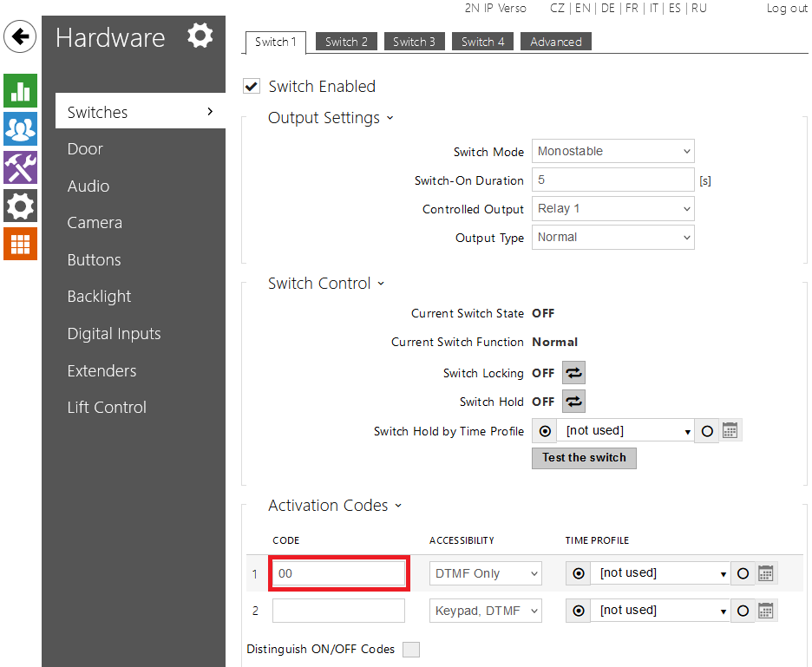Select predefined profile radio for code 1
Screen dimensions: 812x667
pyautogui.click(x=579, y=573)
